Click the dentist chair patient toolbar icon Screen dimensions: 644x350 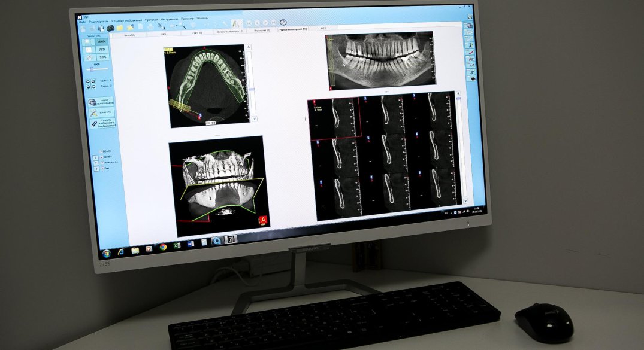click(x=101, y=28)
